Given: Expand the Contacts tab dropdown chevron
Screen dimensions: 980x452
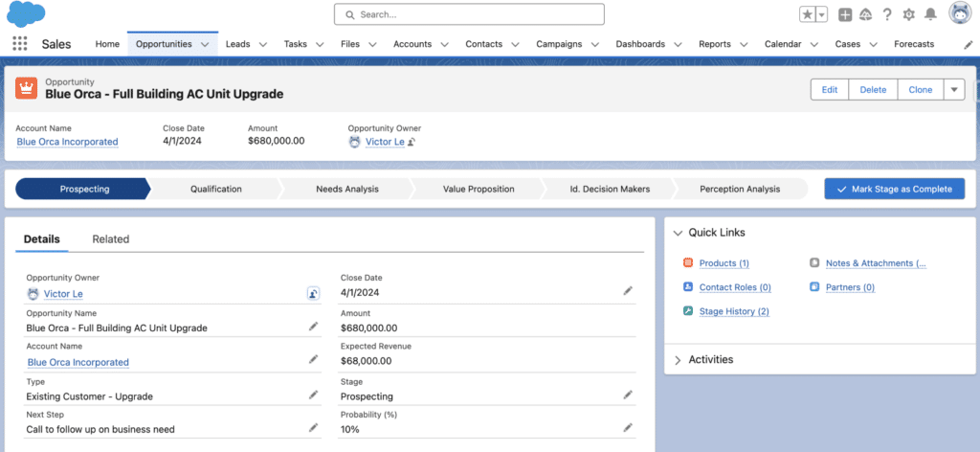Looking at the screenshot, I should [516, 44].
